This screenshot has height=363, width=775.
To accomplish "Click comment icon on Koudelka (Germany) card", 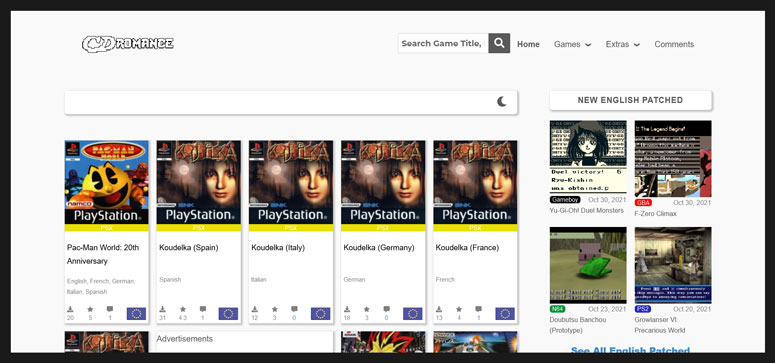I will pyautogui.click(x=387, y=309).
